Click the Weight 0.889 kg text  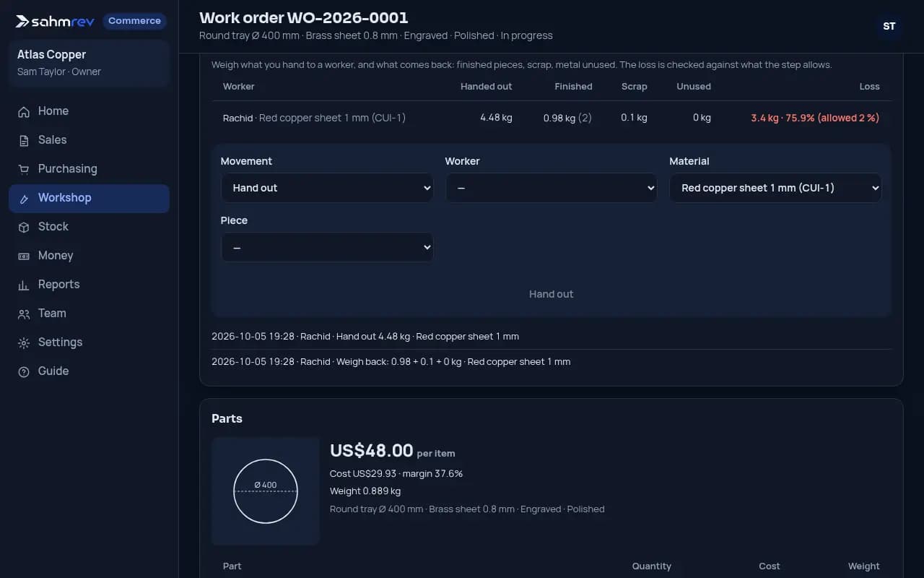(365, 491)
